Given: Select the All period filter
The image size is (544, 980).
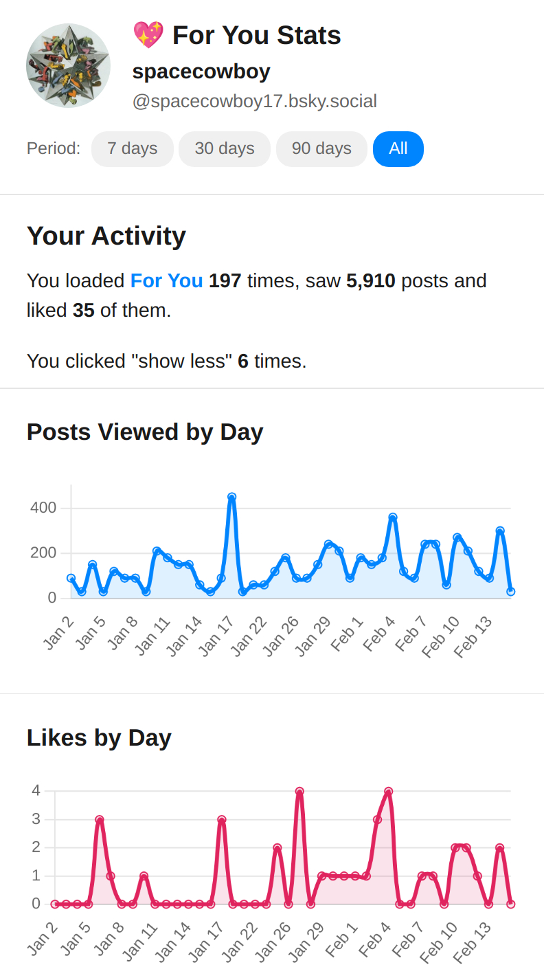Looking at the screenshot, I should [x=398, y=148].
